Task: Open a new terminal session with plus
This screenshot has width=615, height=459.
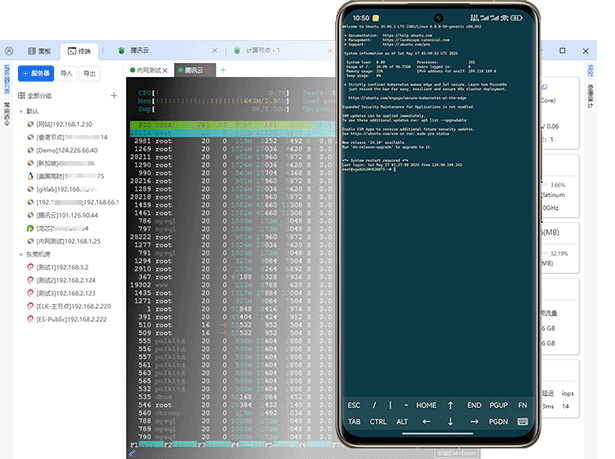Action: click(223, 70)
